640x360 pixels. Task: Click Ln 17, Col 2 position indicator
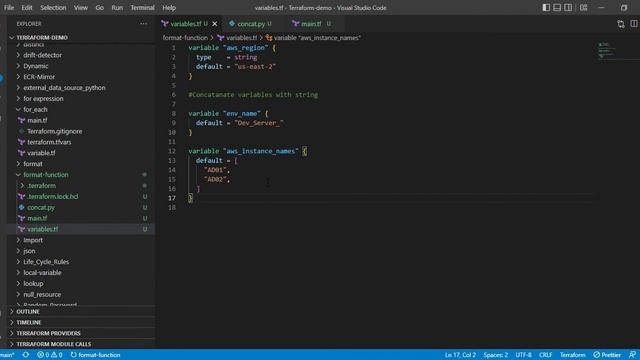coord(460,355)
